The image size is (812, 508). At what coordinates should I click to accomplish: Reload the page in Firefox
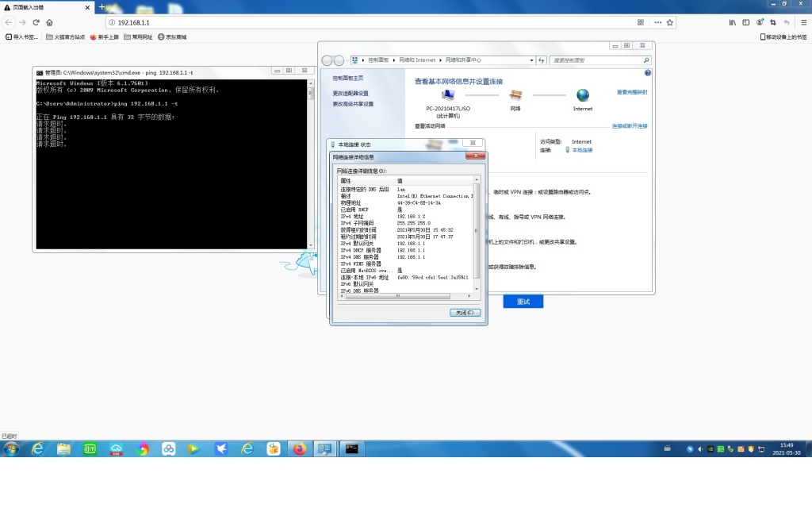pyautogui.click(x=36, y=22)
